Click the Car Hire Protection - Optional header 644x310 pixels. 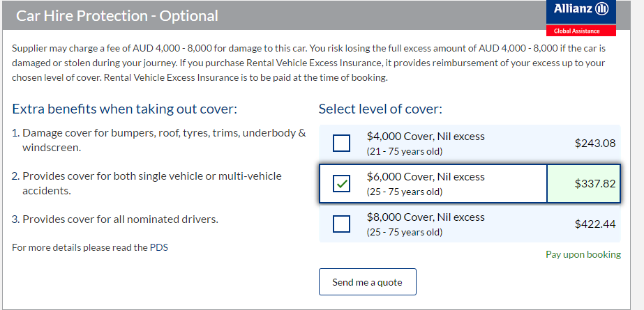(x=117, y=15)
